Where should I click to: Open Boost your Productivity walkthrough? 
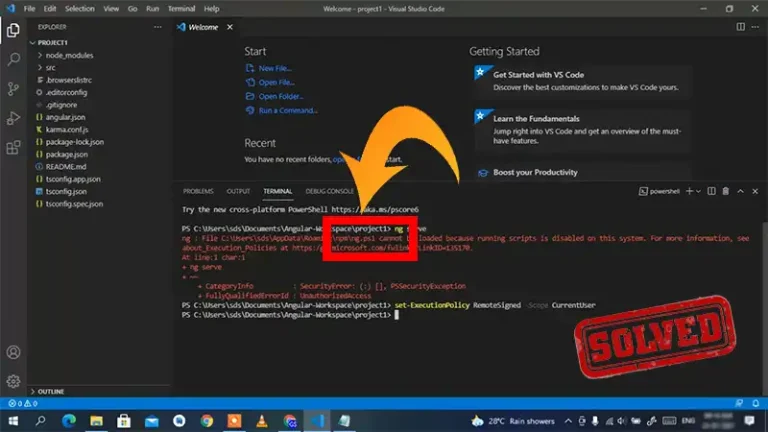(581, 172)
